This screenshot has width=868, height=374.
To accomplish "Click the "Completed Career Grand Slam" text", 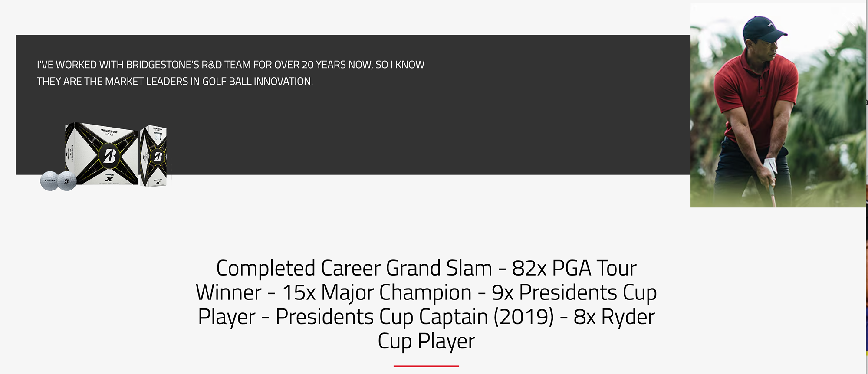I will pos(354,268).
